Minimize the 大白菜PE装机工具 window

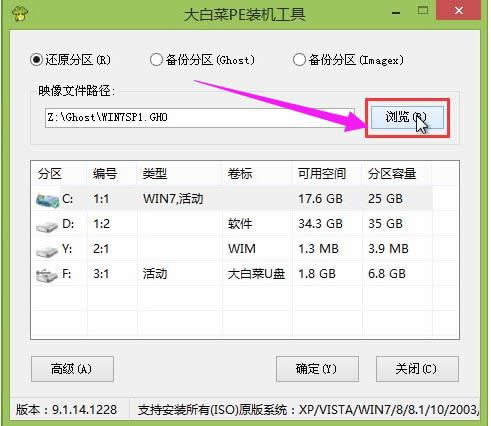coord(396,12)
